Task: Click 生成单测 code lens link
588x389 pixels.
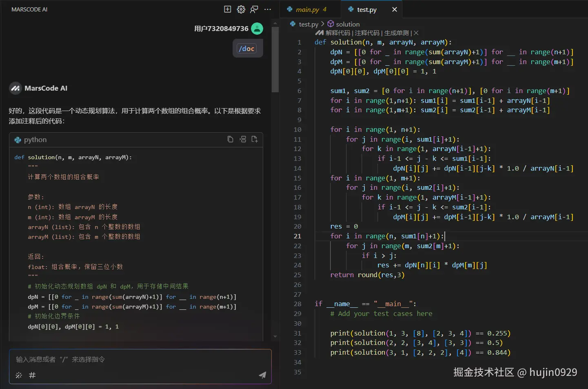Action: tap(396, 33)
